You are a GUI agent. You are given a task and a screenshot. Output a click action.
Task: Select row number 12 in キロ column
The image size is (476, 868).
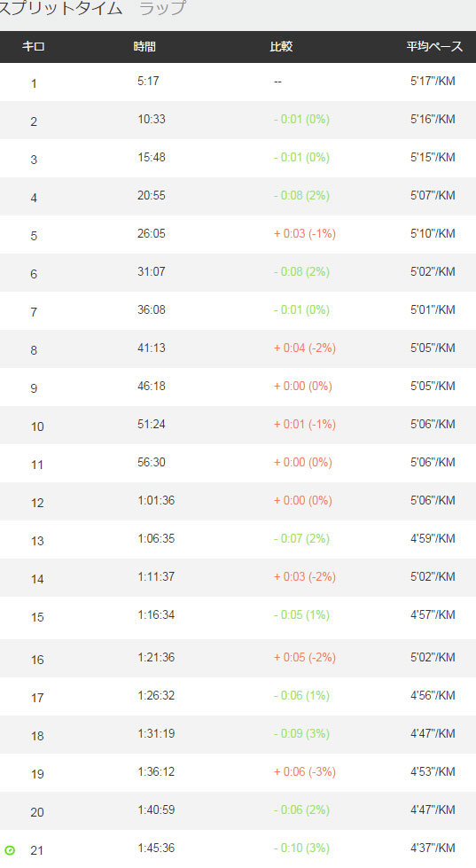pos(37,504)
